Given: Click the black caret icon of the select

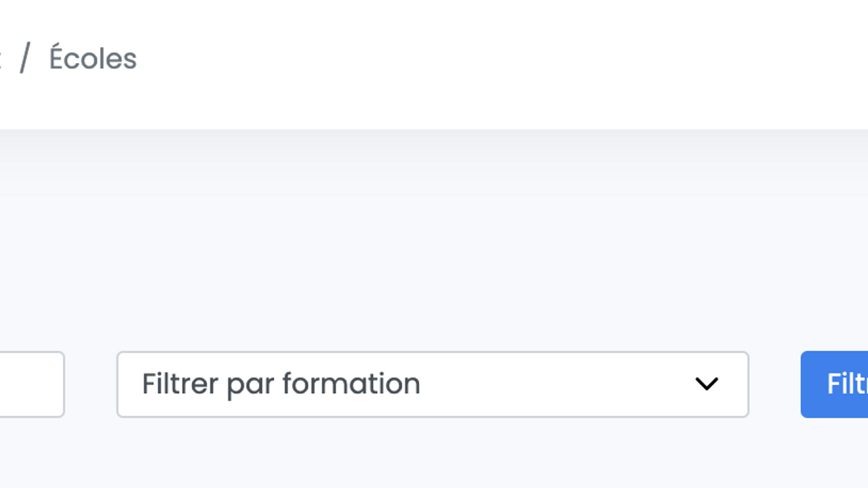Looking at the screenshot, I should (x=706, y=384).
